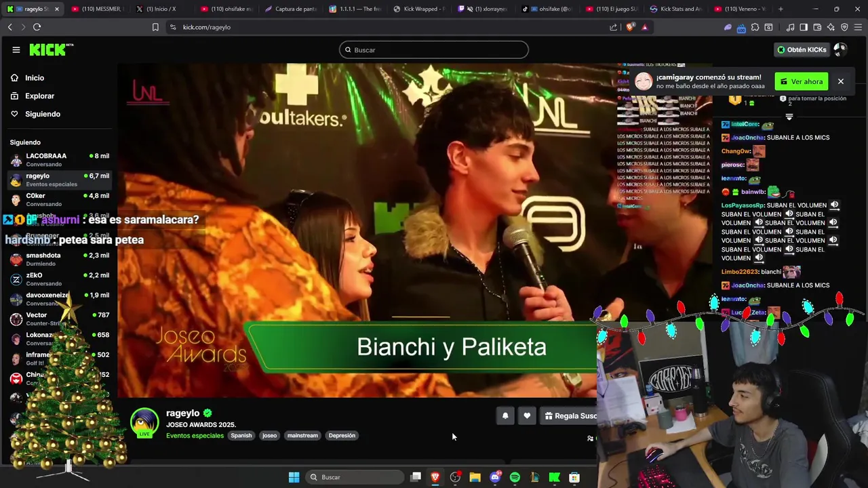Image resolution: width=868 pixels, height=488 pixels.
Task: Open the zEKO channel in the sidebar
Action: click(x=60, y=279)
